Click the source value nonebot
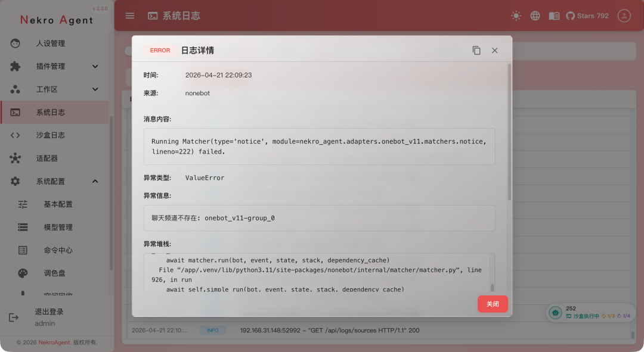This screenshot has height=352, width=644. click(x=197, y=93)
